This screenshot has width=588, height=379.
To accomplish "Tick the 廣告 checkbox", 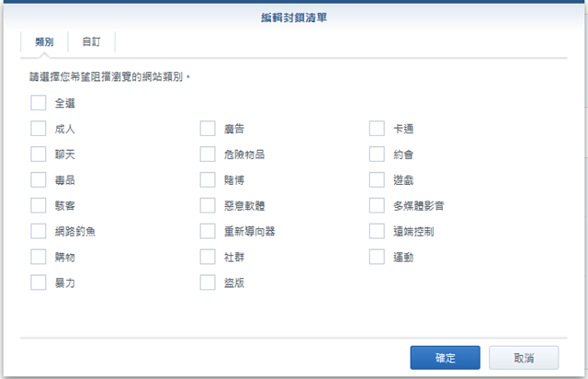I will 208,129.
